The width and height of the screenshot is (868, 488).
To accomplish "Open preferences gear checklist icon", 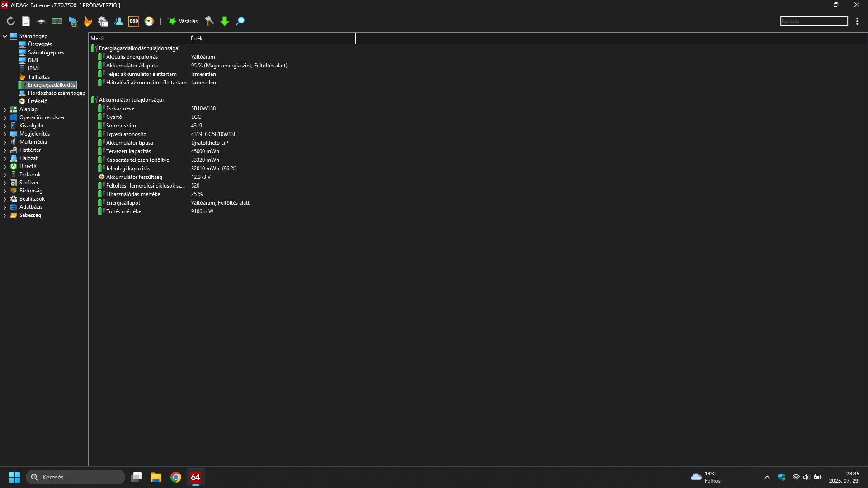I will (x=103, y=21).
